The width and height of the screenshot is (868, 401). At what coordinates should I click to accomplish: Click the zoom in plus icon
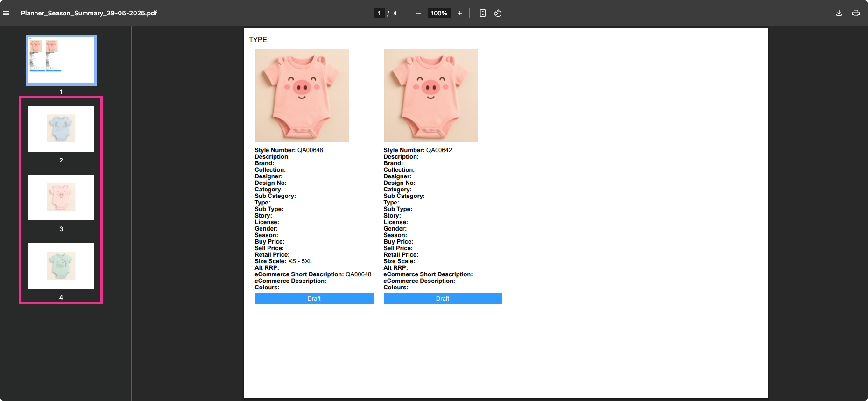(460, 13)
